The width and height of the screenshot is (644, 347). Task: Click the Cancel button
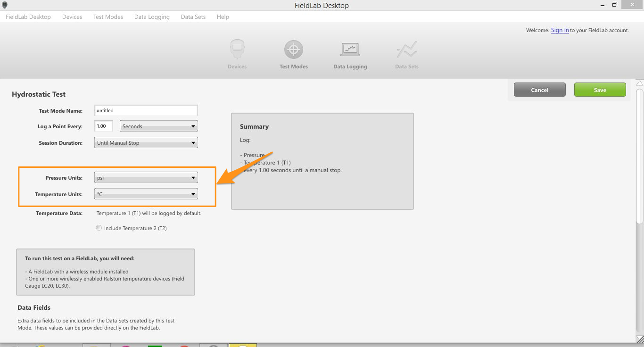click(x=539, y=90)
